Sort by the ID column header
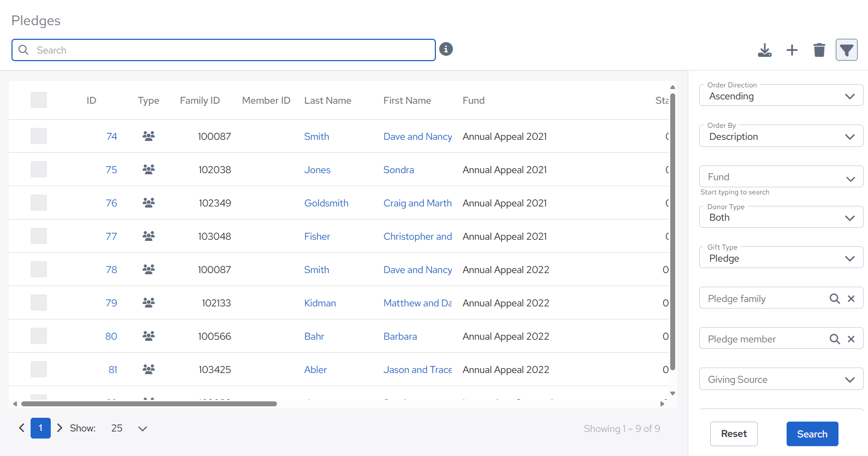 point(91,100)
